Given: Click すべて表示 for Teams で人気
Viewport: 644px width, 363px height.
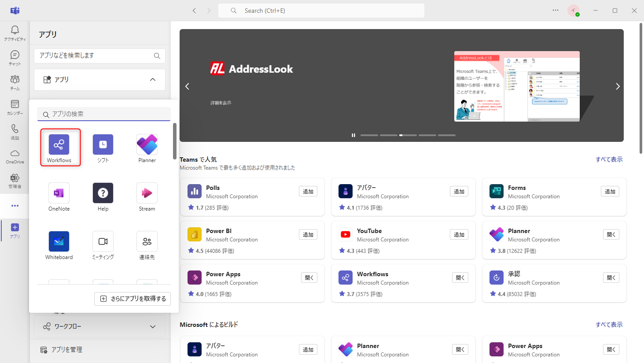Looking at the screenshot, I should 609,159.
